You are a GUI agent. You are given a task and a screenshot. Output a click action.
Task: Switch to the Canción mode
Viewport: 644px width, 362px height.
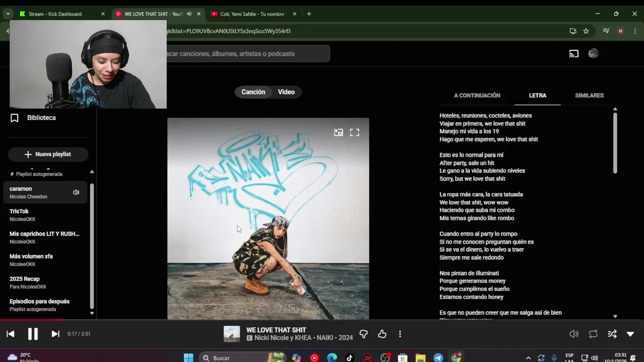click(253, 92)
